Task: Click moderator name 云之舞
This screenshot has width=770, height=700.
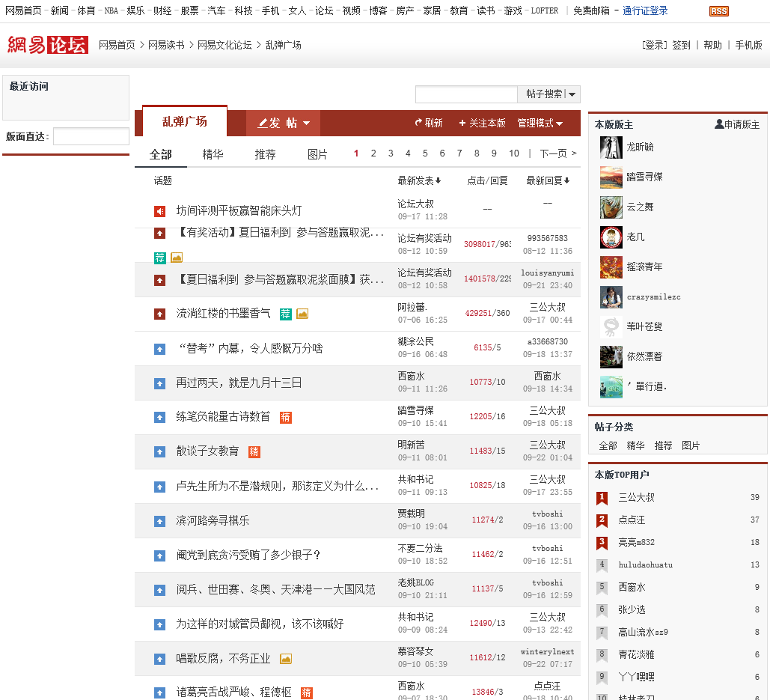Action: pos(640,207)
